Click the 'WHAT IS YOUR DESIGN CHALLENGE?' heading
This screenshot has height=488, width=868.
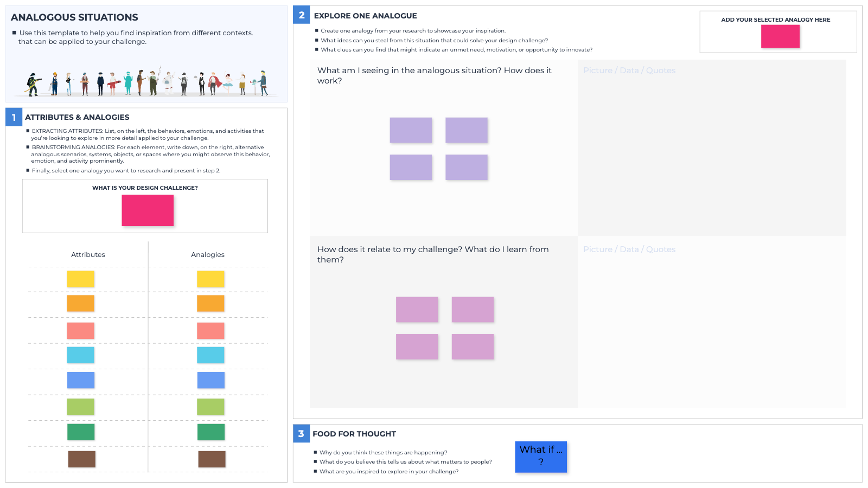(x=145, y=188)
